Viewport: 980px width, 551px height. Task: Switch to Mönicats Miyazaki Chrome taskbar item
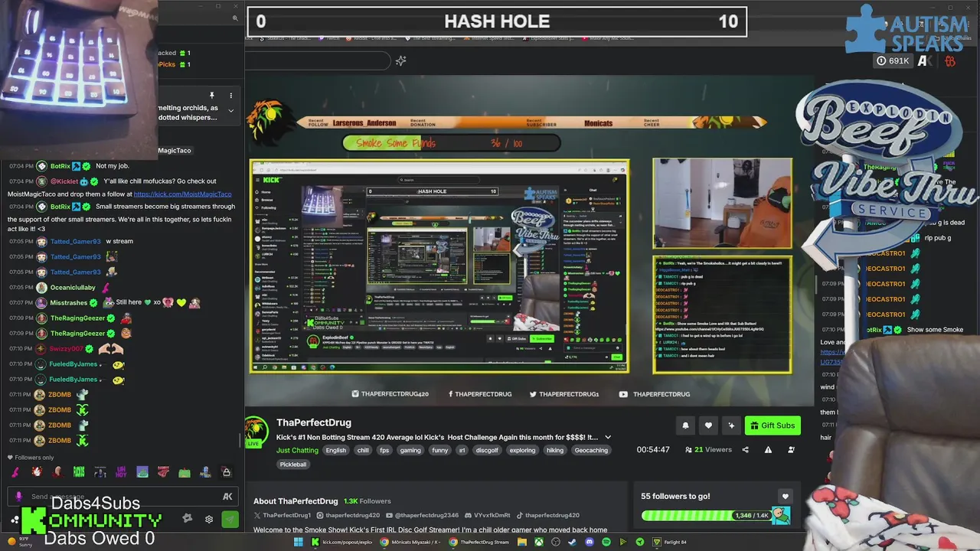[x=411, y=542]
